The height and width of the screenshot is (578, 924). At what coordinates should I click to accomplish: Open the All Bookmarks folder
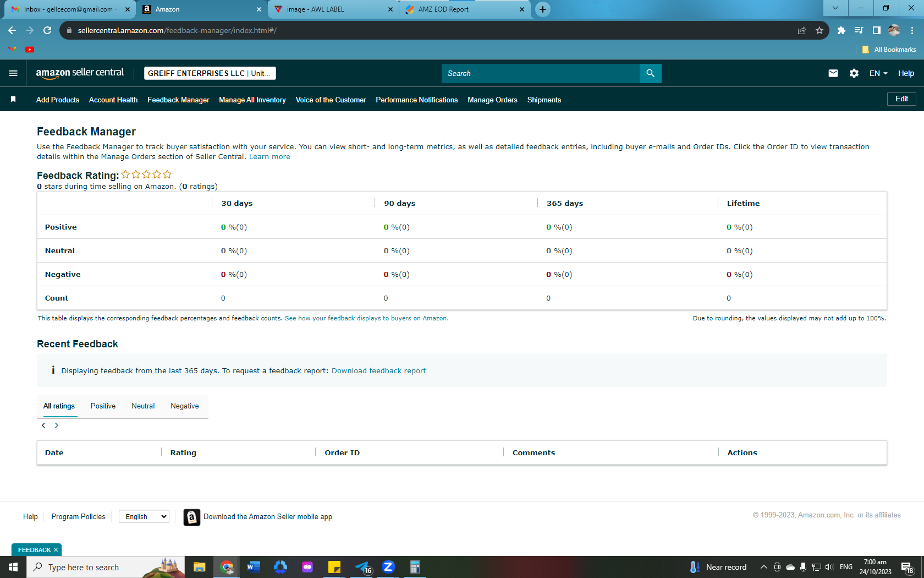[x=889, y=50]
